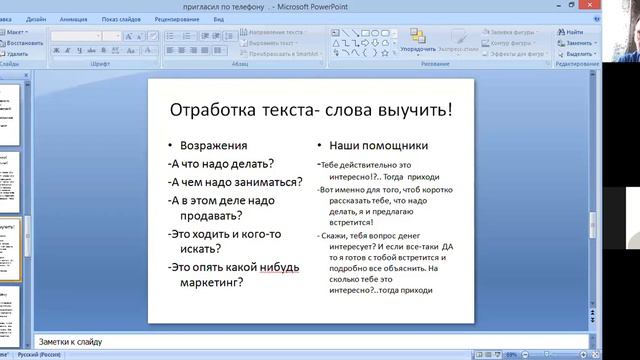Click the Восстановить slide button

pyautogui.click(x=22, y=43)
